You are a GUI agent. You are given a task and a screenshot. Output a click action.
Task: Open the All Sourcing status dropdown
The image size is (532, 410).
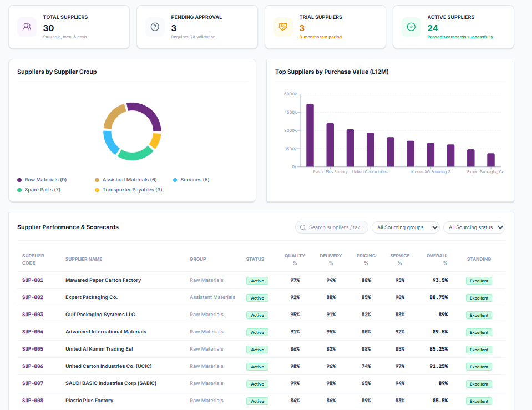pos(474,227)
